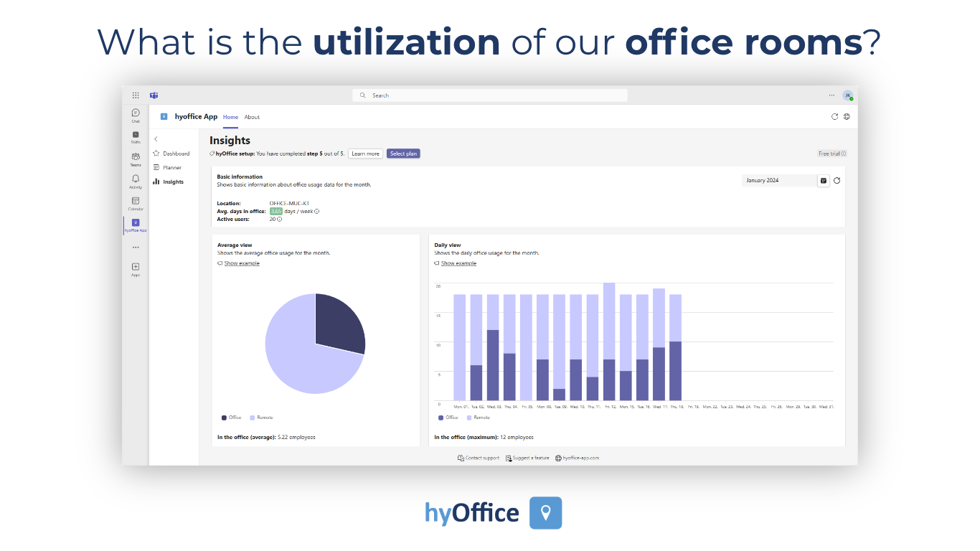Click the dark Office slice of pie chart
980x551 pixels.
coord(338,324)
